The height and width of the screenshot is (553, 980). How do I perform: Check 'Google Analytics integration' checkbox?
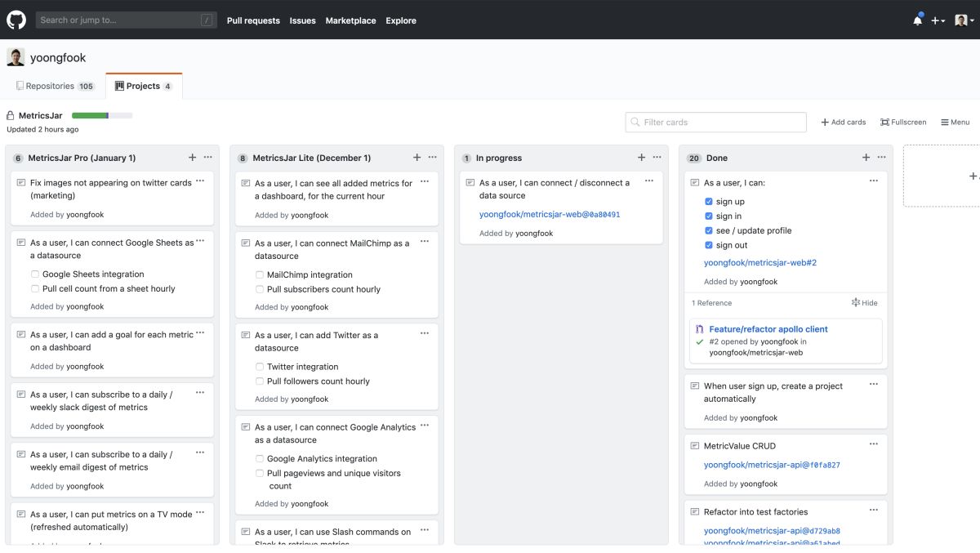[x=260, y=459]
